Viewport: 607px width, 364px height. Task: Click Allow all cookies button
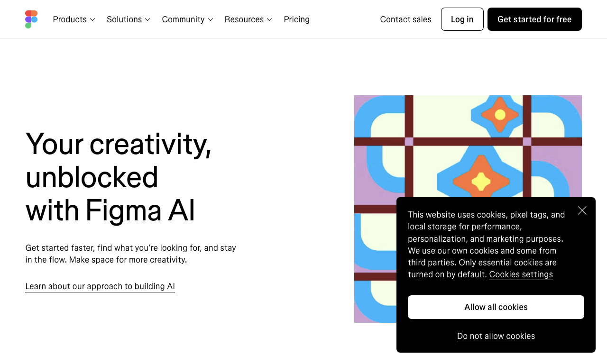[x=496, y=307]
